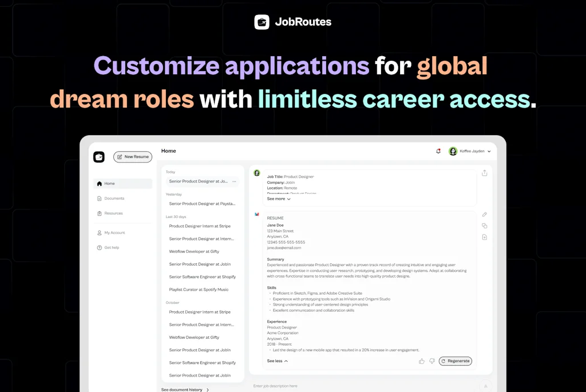
Task: Download the resume using the document download icon
Action: coord(485,237)
